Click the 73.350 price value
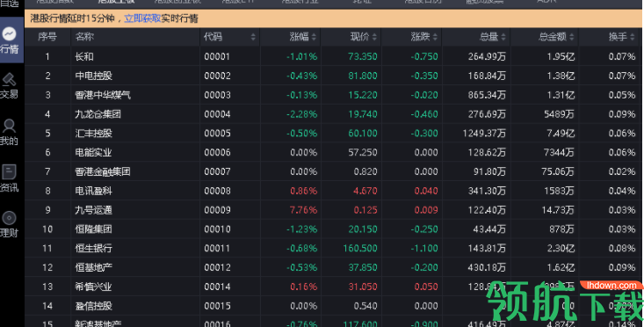The height and width of the screenshot is (327, 644). tap(363, 56)
